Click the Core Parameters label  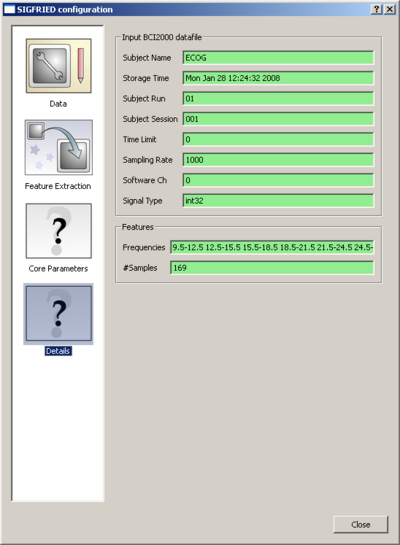(58, 268)
